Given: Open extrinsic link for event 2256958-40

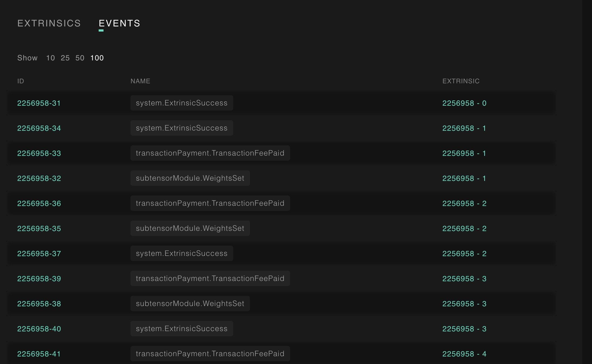Looking at the screenshot, I should (x=464, y=329).
